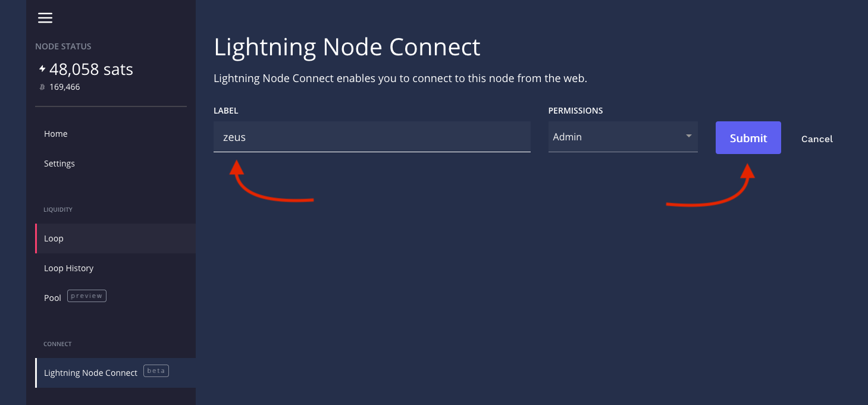Open the hamburger menu icon
Image resolution: width=868 pixels, height=405 pixels.
[45, 18]
